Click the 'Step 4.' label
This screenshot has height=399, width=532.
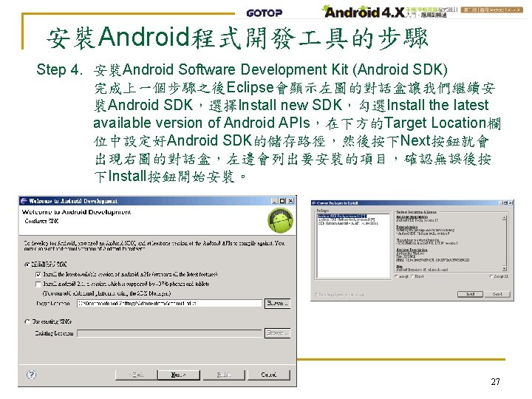pos(59,69)
